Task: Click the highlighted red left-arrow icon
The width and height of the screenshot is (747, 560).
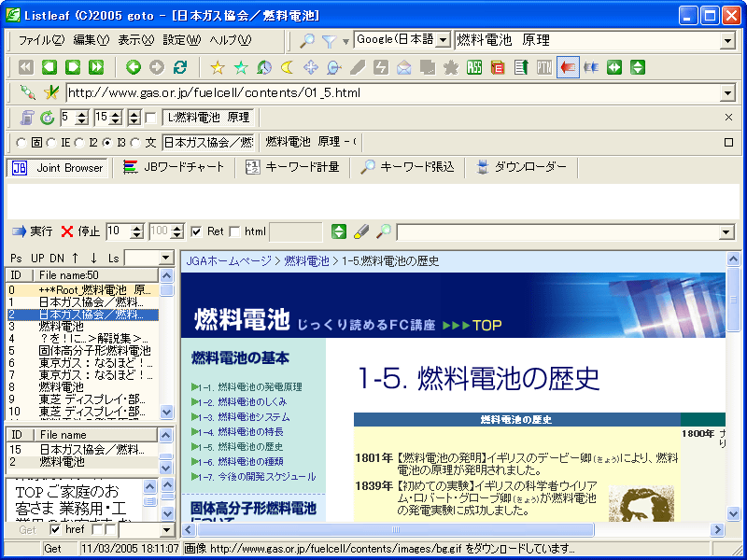Action: [x=568, y=67]
